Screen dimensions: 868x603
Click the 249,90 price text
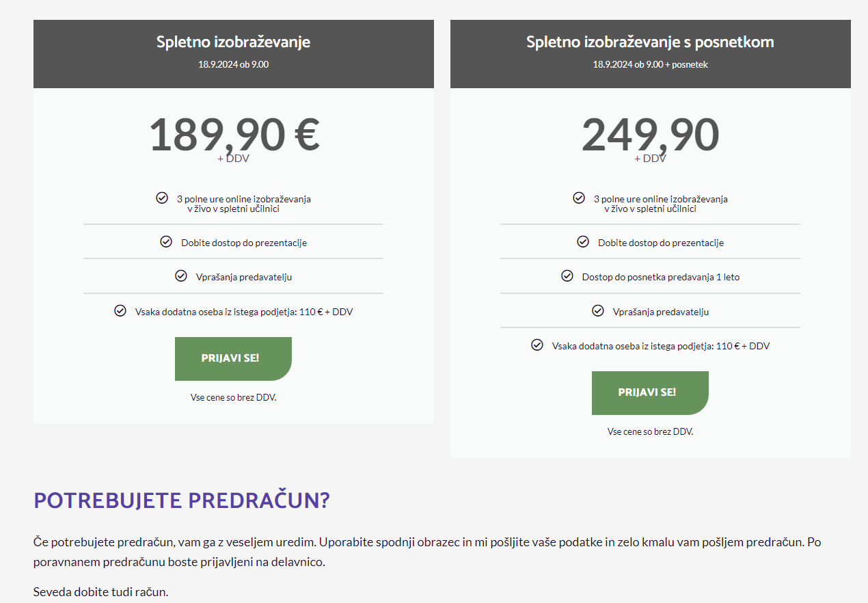pos(650,135)
